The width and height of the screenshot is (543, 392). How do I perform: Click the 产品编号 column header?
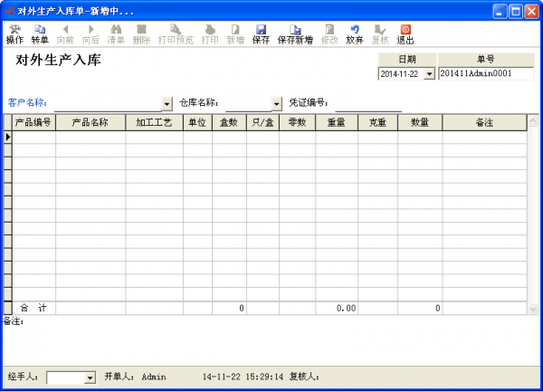(33, 122)
